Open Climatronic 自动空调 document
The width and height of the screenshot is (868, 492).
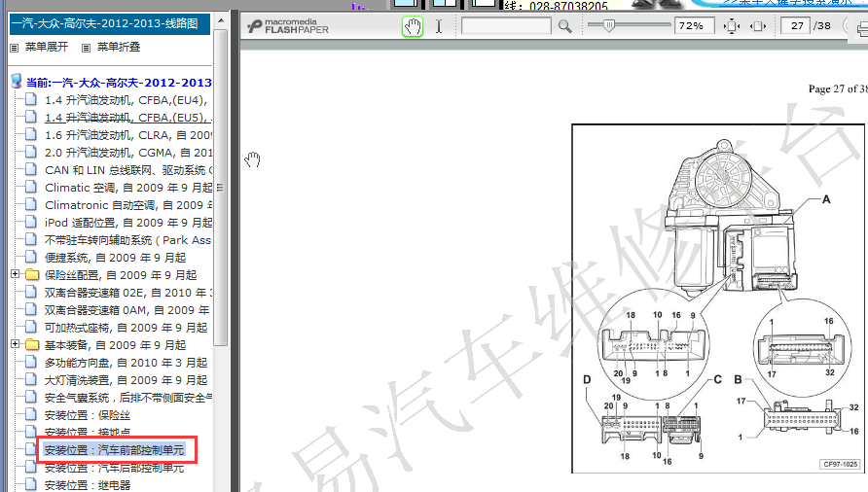pos(127,205)
